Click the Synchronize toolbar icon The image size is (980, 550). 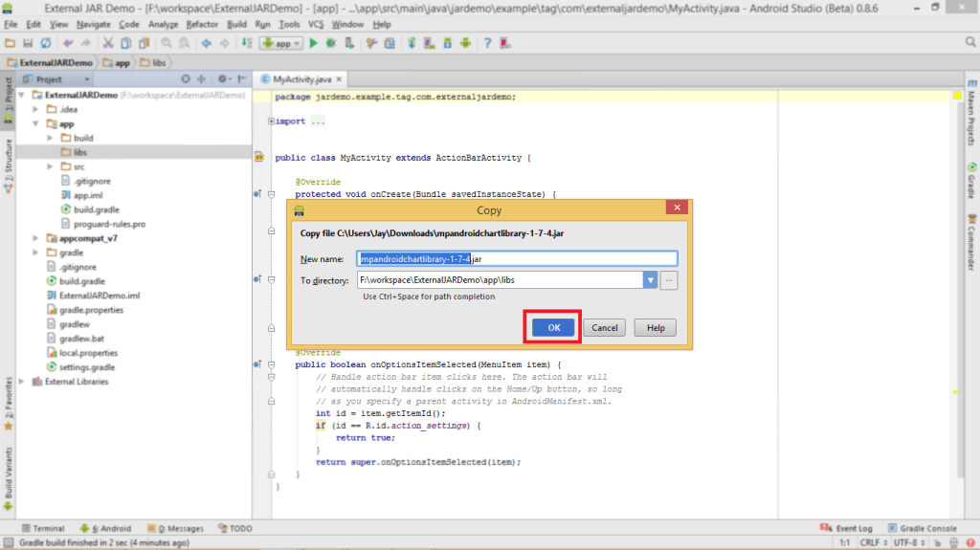[x=46, y=43]
